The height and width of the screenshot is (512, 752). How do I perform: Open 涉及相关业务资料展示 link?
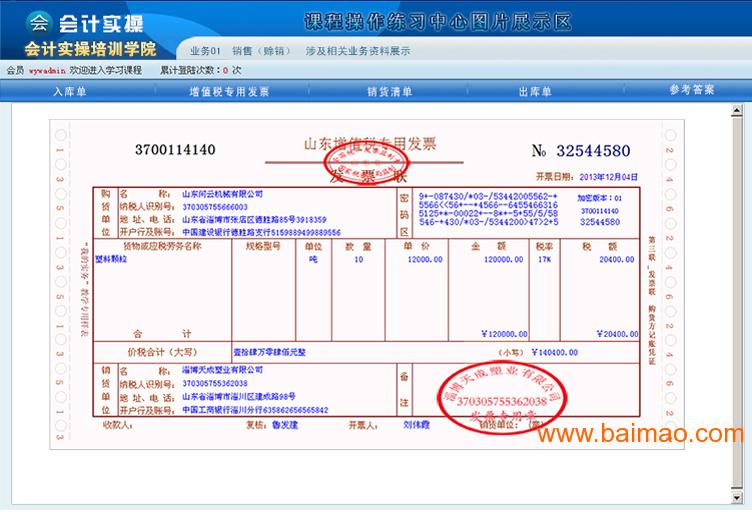click(x=357, y=50)
